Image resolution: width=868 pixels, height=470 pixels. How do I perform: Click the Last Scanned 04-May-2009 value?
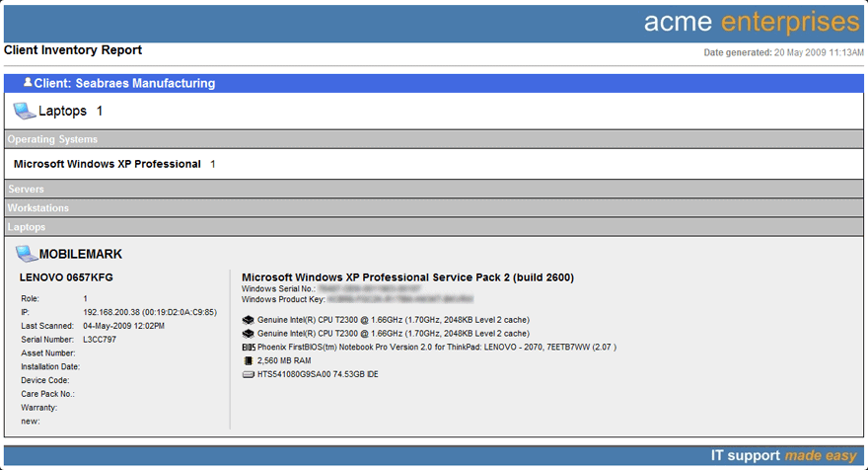tap(123, 326)
